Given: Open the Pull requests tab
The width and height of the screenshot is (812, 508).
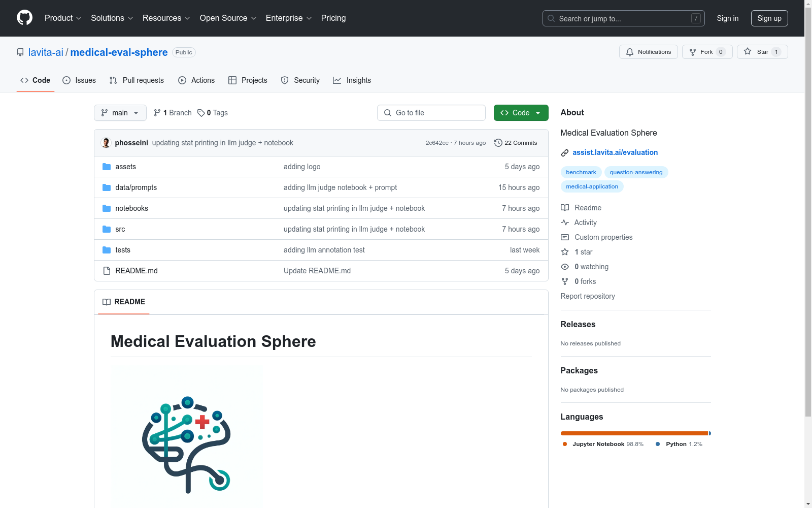Looking at the screenshot, I should 137,80.
